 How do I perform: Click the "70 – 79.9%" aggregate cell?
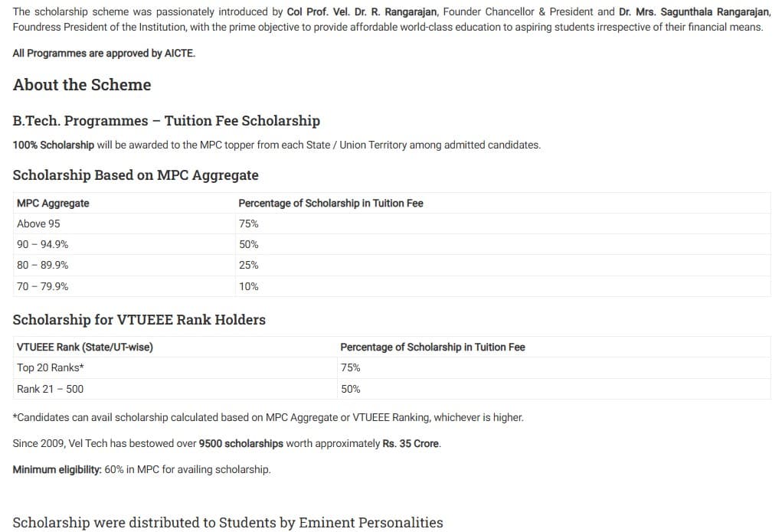point(42,286)
